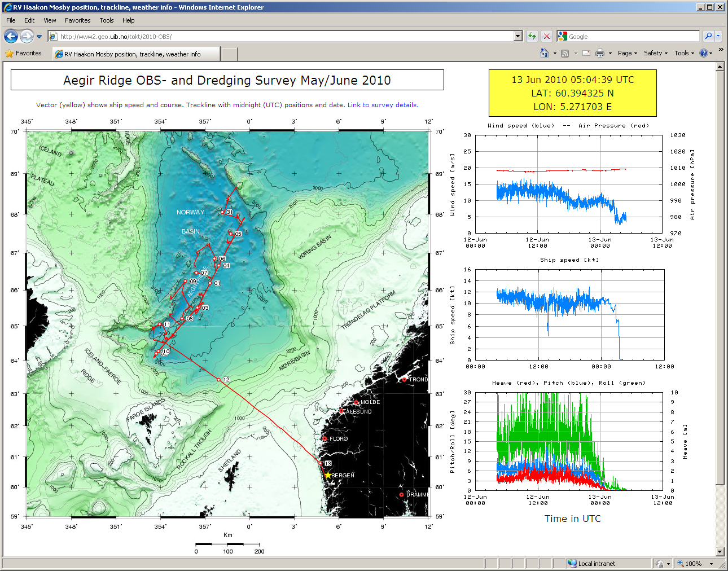Viewport: 728px width, 571px height.
Task: Click the Read Mail envelope icon
Action: (586, 53)
